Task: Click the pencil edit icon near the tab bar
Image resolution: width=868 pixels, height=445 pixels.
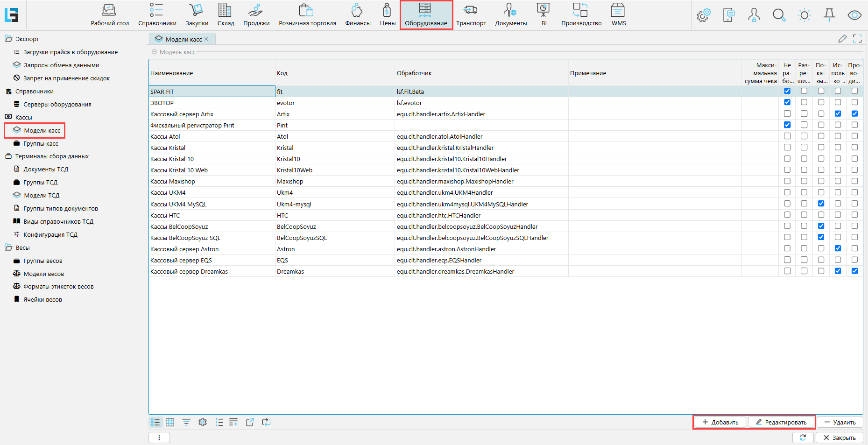Action: (842, 39)
